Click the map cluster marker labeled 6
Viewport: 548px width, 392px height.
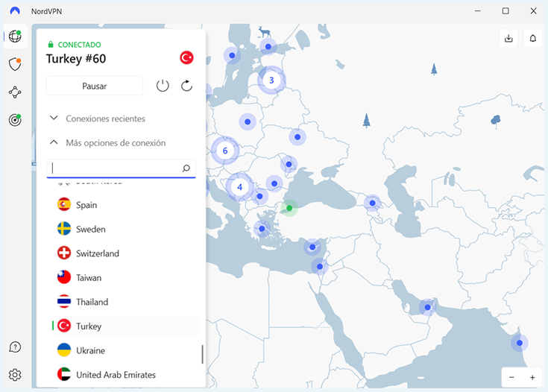coord(225,151)
